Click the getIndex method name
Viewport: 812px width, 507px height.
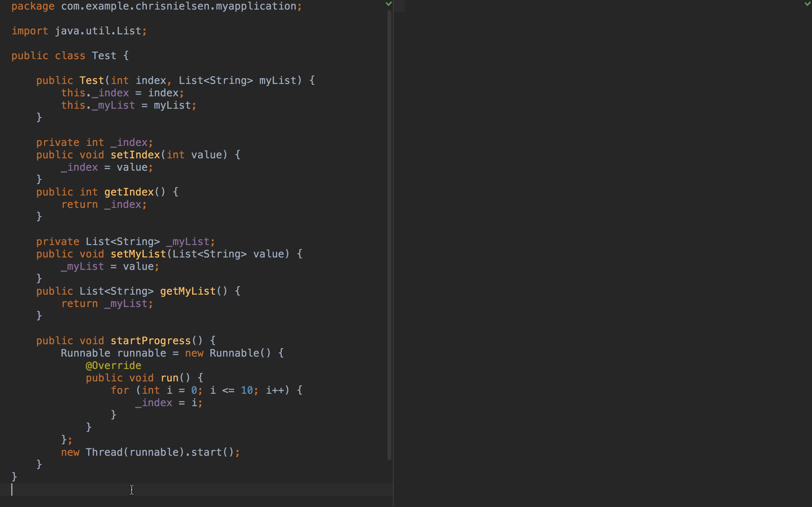129,192
